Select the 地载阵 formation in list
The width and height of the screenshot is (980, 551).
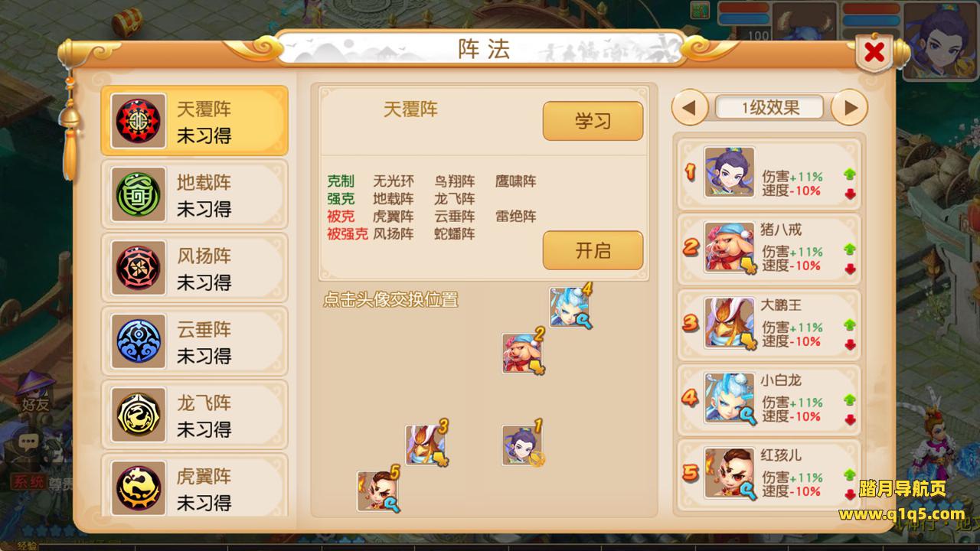tap(194, 194)
